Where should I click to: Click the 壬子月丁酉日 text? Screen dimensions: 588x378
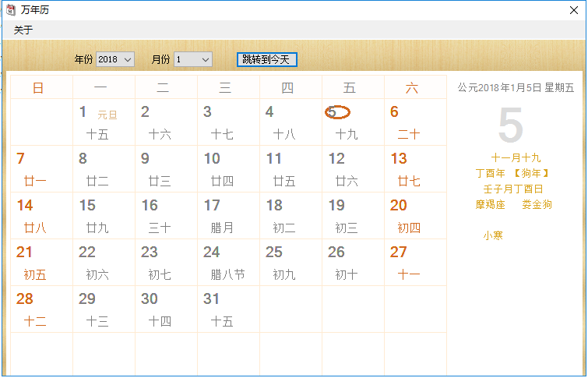(513, 189)
